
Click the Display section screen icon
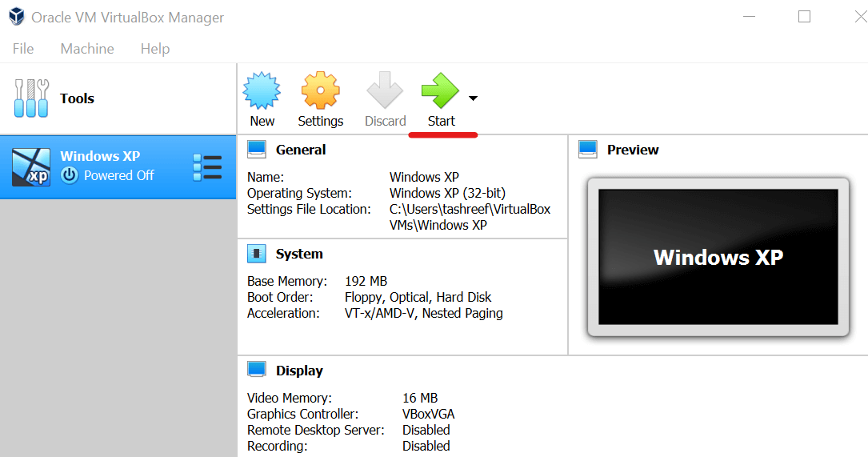coord(256,370)
